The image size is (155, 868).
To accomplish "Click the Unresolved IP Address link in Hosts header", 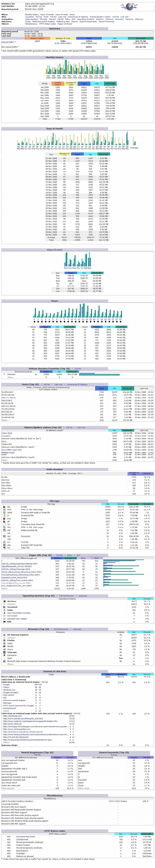I will click(77, 384).
